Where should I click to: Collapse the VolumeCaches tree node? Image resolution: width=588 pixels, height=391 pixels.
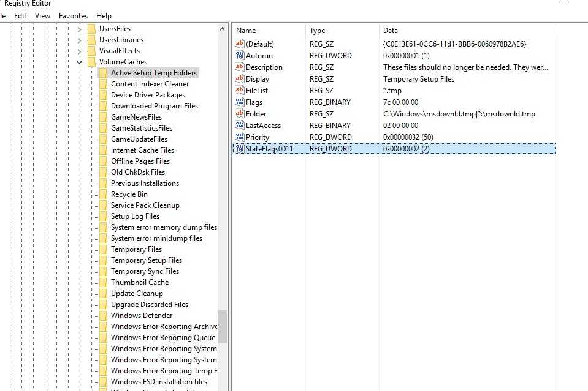(80, 62)
